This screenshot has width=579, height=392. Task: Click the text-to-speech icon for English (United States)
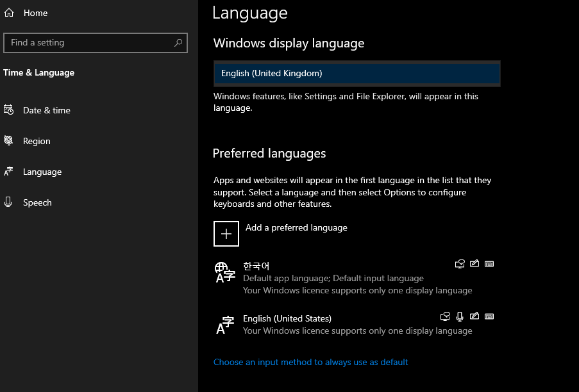(x=446, y=317)
